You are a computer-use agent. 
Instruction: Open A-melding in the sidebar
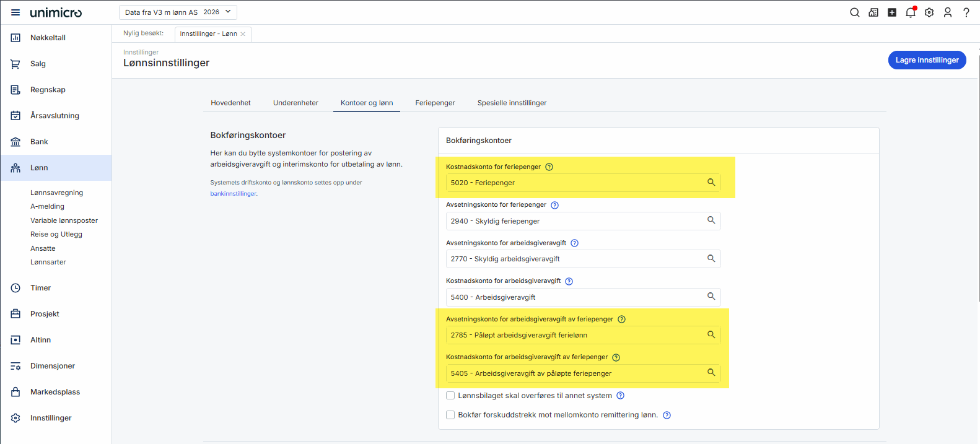[x=47, y=206]
